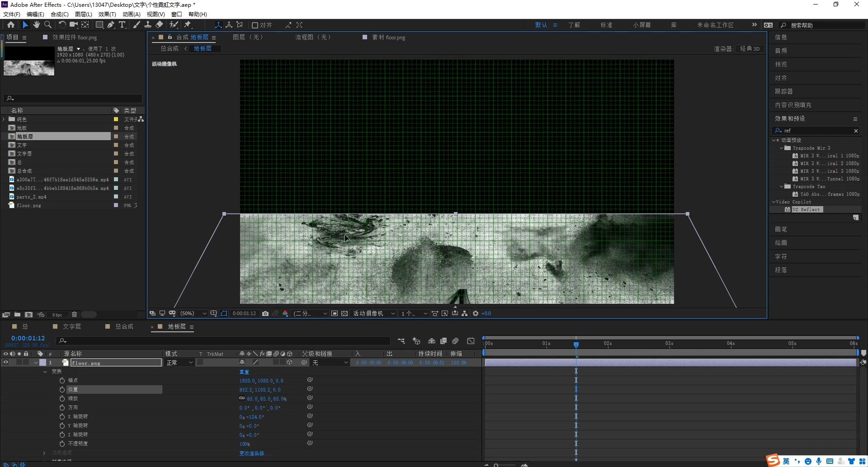Viewport: 868px width, 467px height.
Task: Click the region of interest icon
Action: click(335, 313)
